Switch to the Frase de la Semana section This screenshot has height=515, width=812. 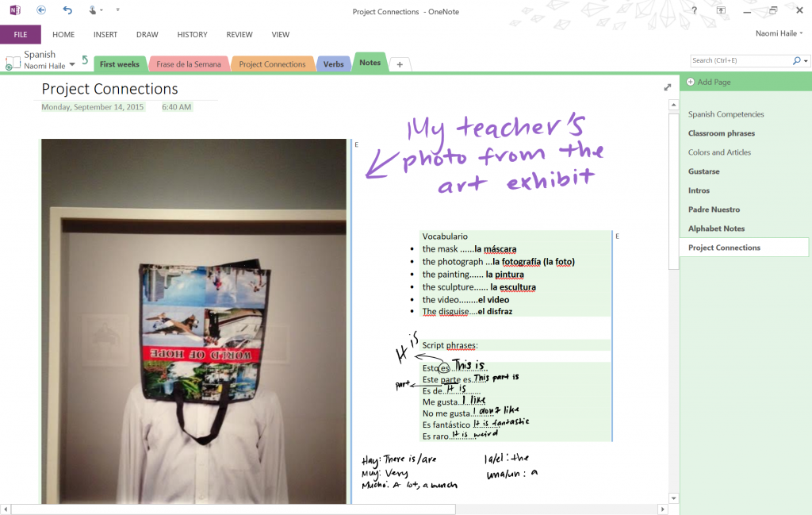point(189,64)
